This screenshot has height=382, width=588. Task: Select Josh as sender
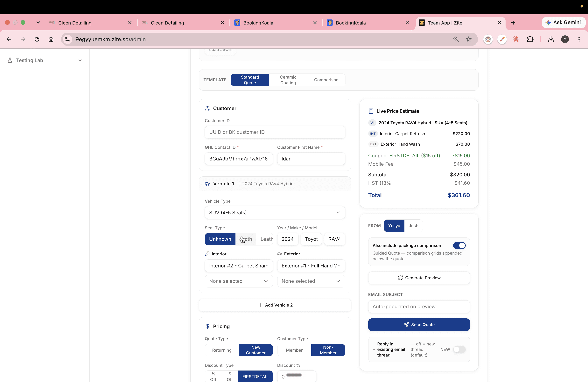click(413, 226)
